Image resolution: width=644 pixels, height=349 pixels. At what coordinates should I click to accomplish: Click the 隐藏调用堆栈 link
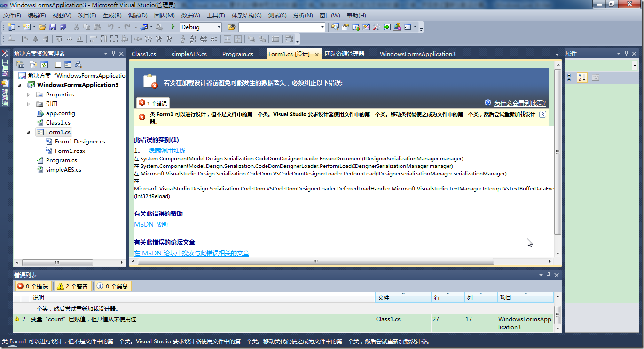coord(167,151)
